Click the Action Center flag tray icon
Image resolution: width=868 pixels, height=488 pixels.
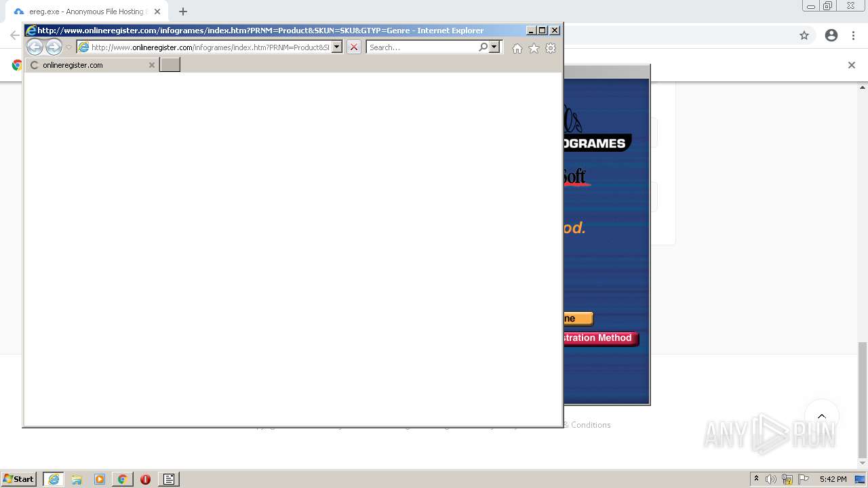pyautogui.click(x=804, y=479)
